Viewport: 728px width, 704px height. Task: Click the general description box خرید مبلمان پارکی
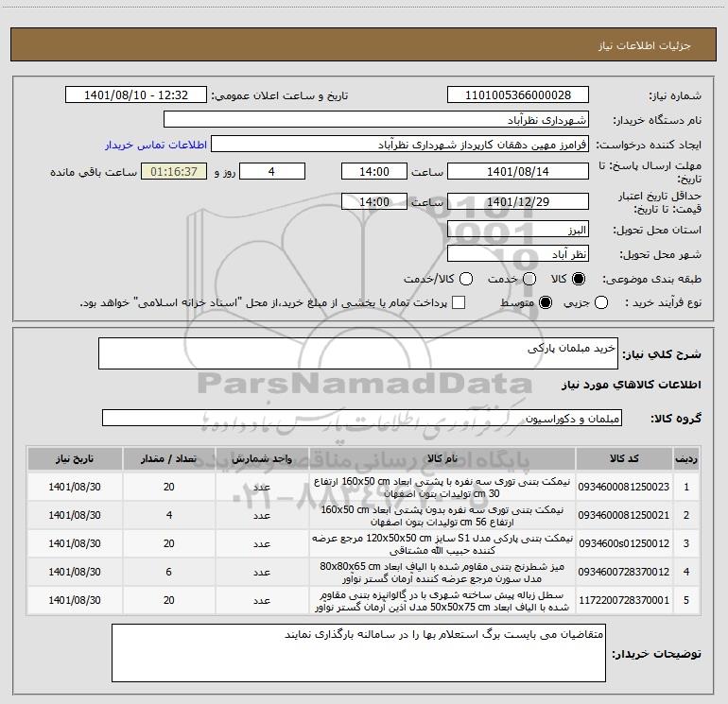tap(358, 353)
